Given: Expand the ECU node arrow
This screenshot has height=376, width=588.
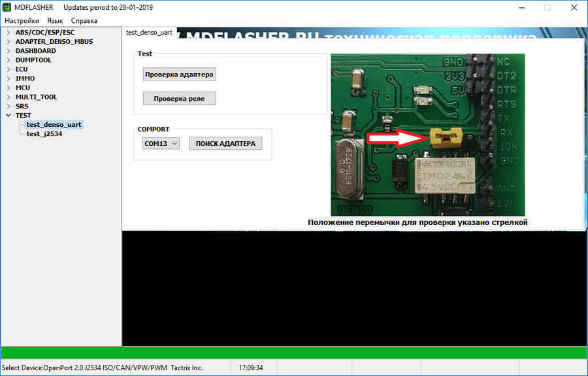Looking at the screenshot, I should click(8, 69).
